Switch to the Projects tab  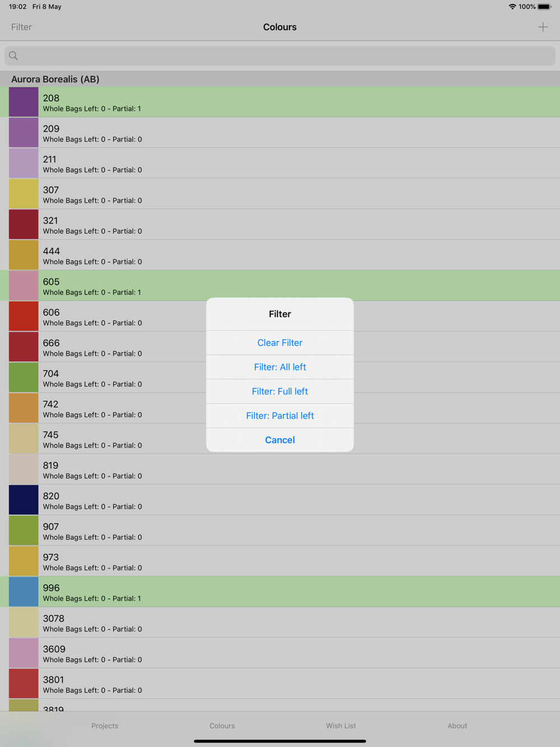pos(105,726)
